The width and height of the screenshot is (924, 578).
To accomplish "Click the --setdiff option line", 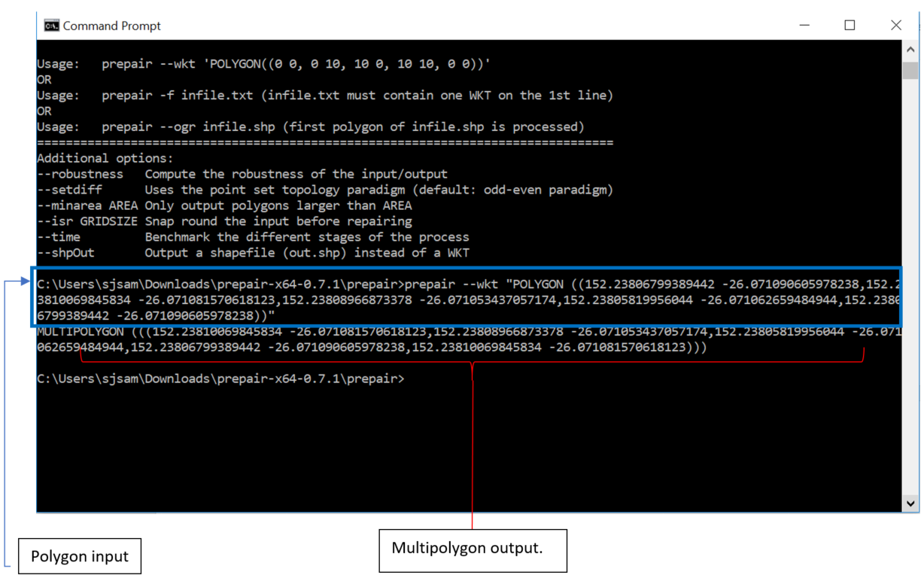I will point(325,190).
